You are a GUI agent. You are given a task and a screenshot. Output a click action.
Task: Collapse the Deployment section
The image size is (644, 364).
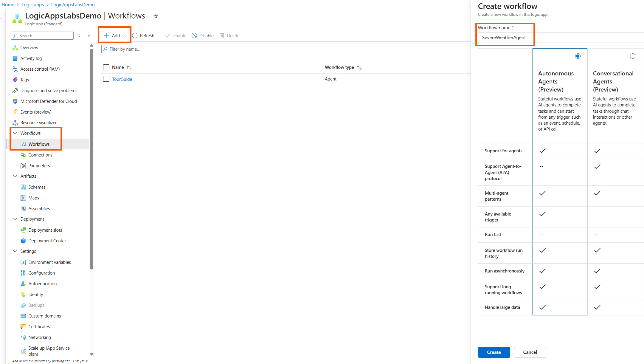pos(15,219)
